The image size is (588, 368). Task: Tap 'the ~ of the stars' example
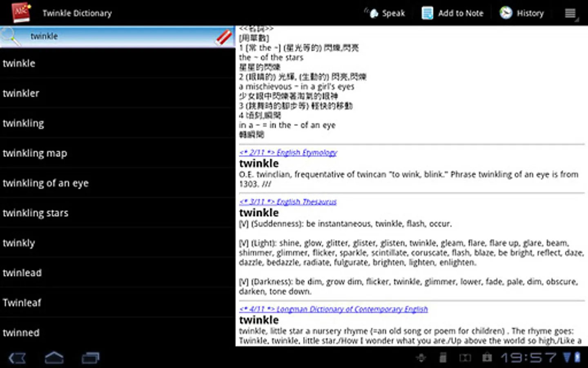coord(271,58)
